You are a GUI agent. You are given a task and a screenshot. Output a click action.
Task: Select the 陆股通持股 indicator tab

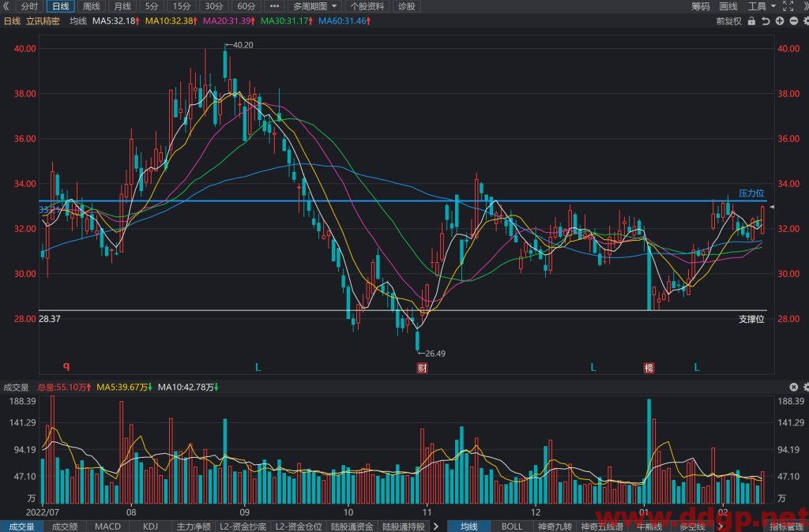tap(404, 526)
